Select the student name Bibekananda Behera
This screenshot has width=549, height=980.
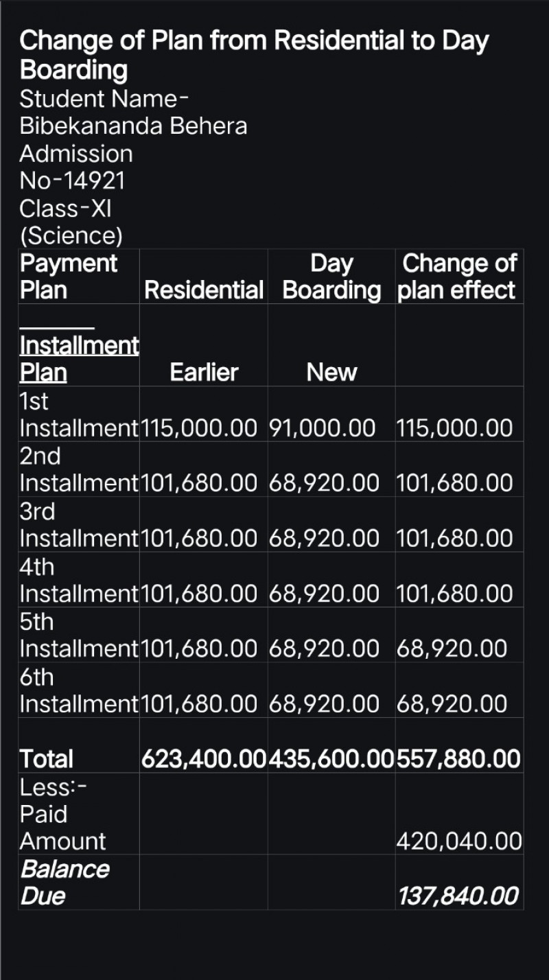133,126
